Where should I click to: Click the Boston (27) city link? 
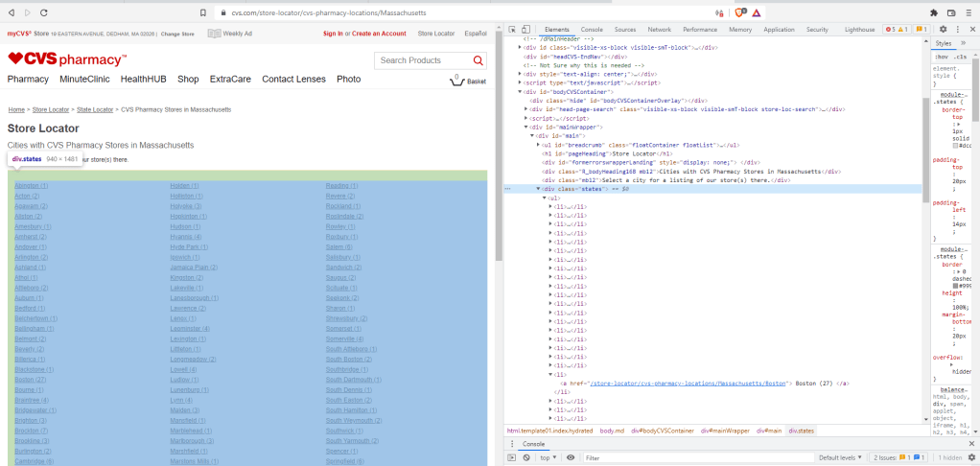click(31, 380)
